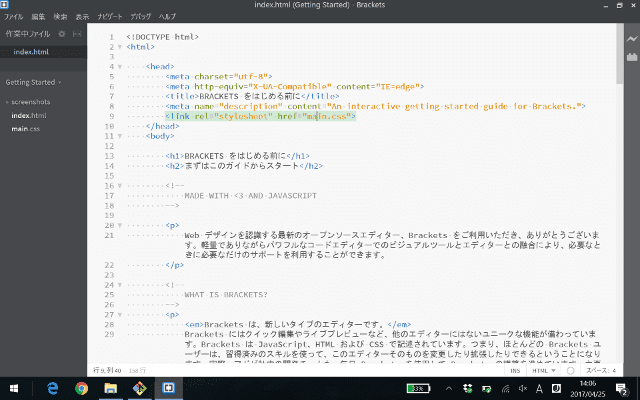The image size is (640, 400).
Task: Open the 検索 menu
Action: pos(60,16)
